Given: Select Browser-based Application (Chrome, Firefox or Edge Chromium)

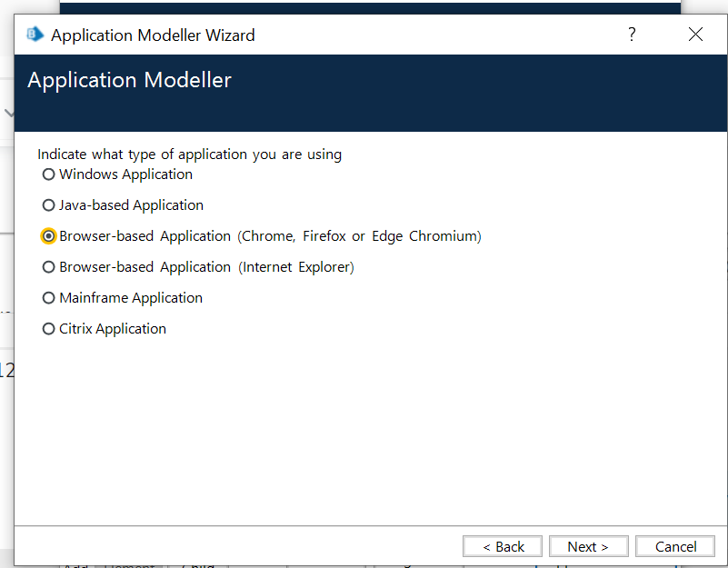Looking at the screenshot, I should 49,236.
